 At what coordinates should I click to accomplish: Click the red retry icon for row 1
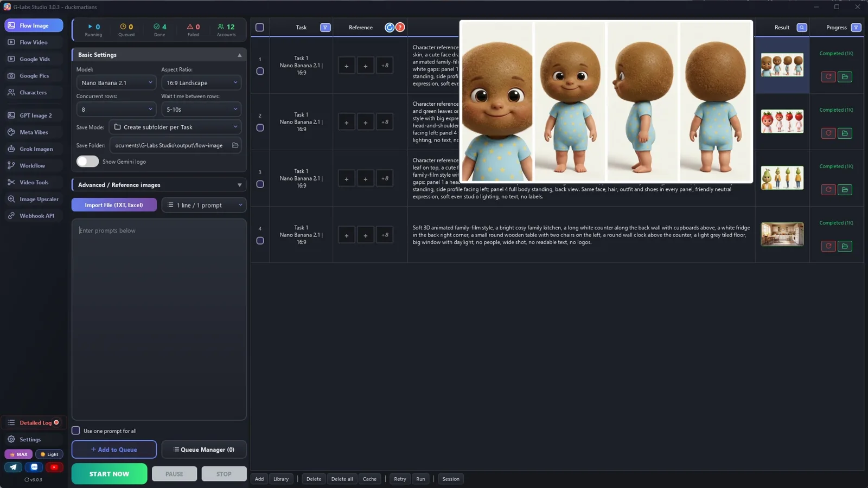828,77
